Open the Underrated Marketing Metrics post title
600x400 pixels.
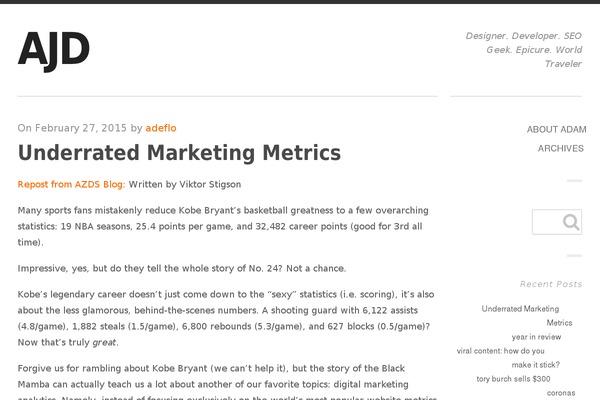(x=180, y=153)
